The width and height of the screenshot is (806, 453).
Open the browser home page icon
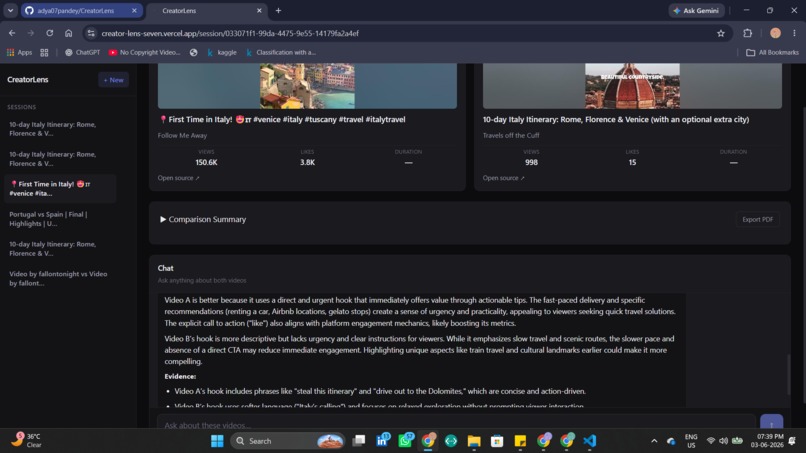[68, 33]
